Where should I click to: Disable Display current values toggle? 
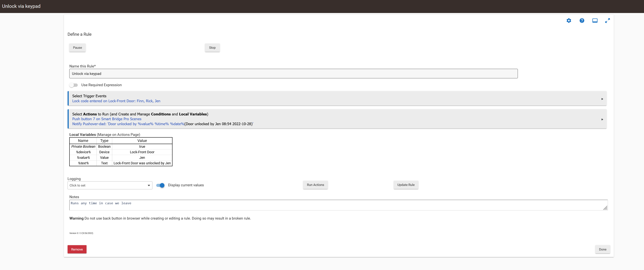point(160,185)
